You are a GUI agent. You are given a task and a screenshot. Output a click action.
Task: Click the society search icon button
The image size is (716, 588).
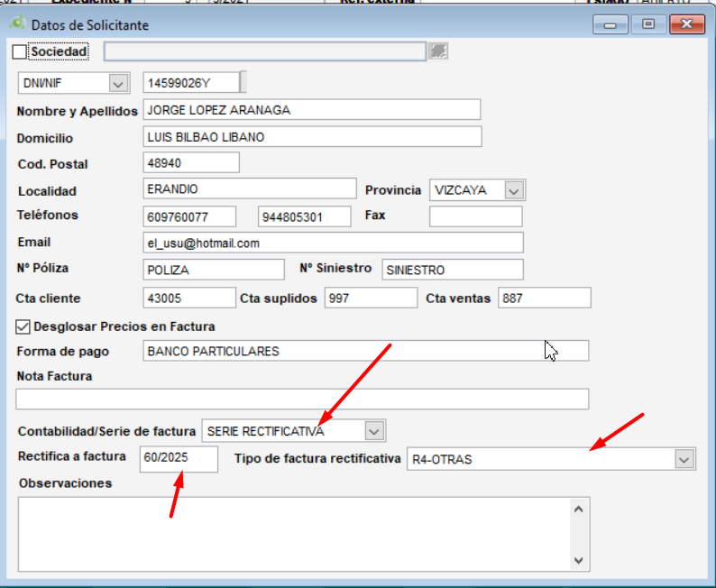438,51
